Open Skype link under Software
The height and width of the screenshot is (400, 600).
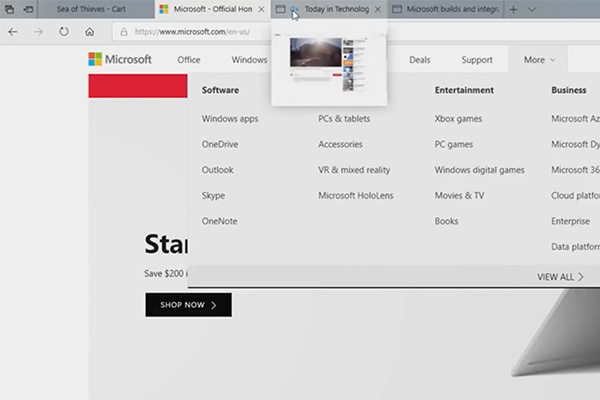(213, 196)
